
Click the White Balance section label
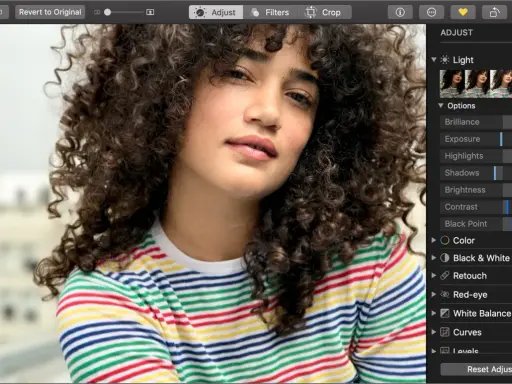click(x=482, y=313)
